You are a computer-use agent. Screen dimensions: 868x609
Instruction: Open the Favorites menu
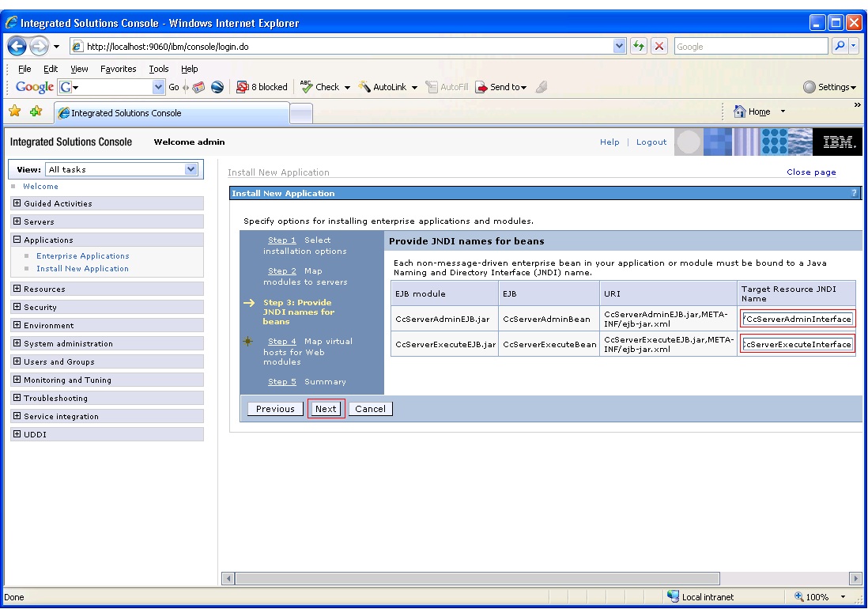(x=118, y=69)
